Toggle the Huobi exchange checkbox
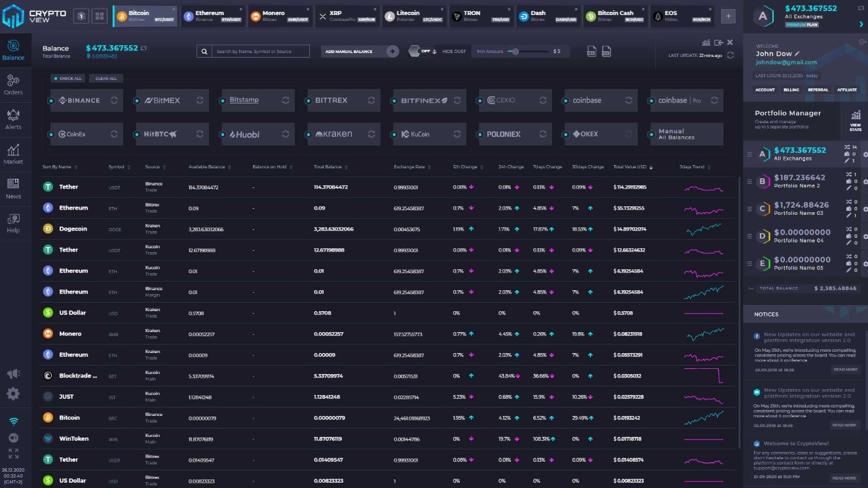 coord(223,134)
